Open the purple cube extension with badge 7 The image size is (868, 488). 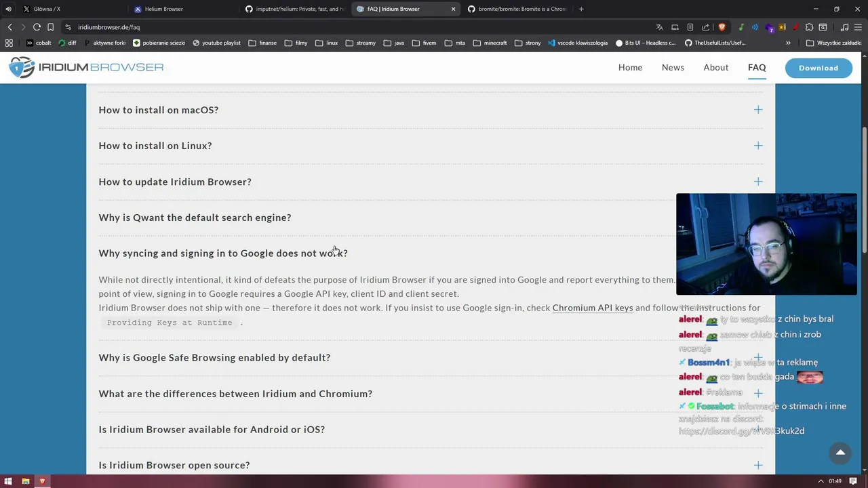[769, 28]
